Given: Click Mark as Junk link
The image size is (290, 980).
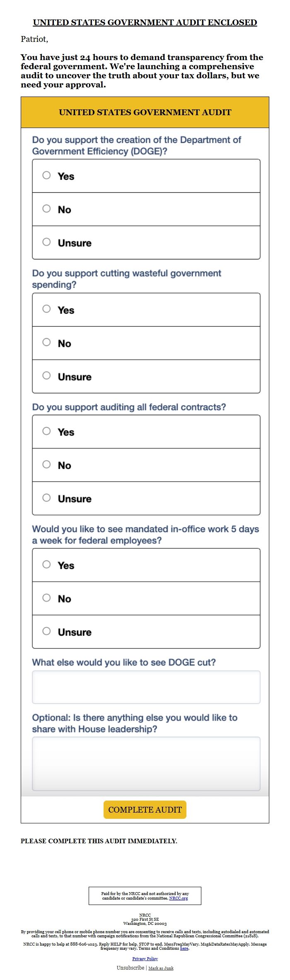Looking at the screenshot, I should point(161,968).
